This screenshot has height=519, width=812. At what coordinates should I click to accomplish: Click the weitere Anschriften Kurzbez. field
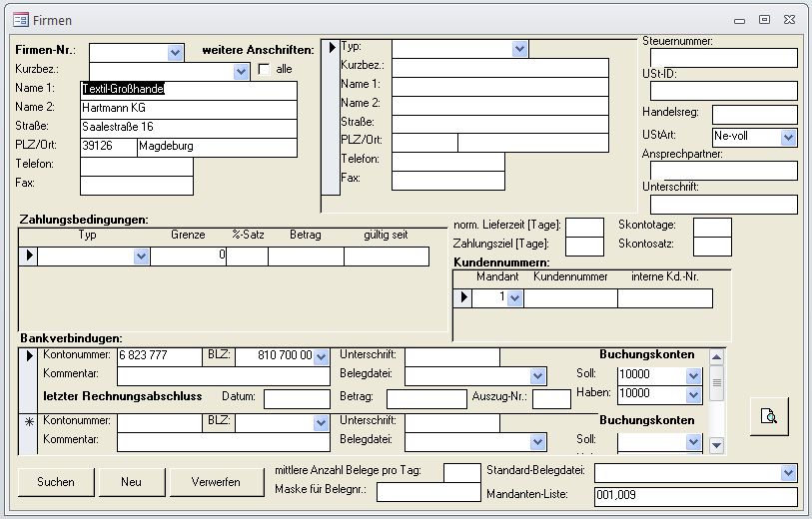click(499, 68)
